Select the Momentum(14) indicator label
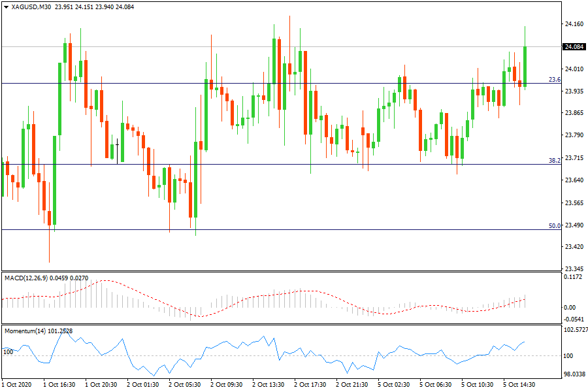Screen dimensions: 588x392 click(24, 331)
